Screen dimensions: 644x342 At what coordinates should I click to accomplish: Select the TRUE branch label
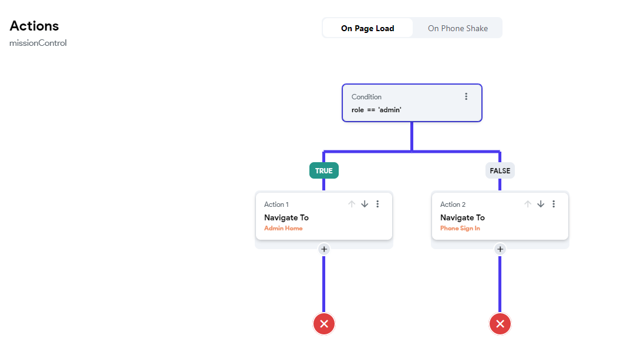pyautogui.click(x=324, y=170)
